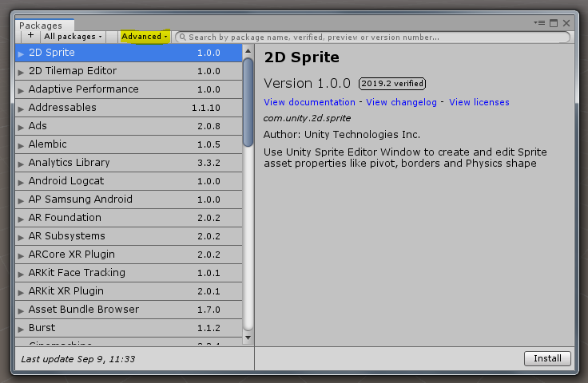Expand the Android Logcat arrow

21,182
